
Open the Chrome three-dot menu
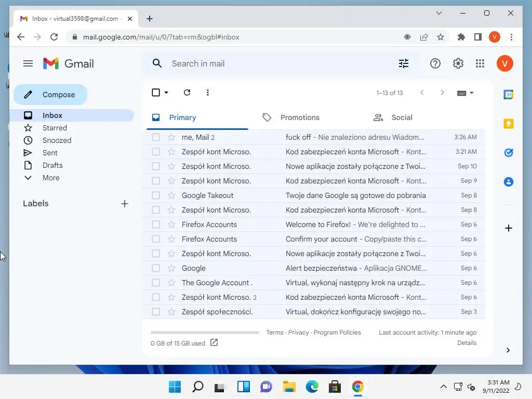pos(511,37)
